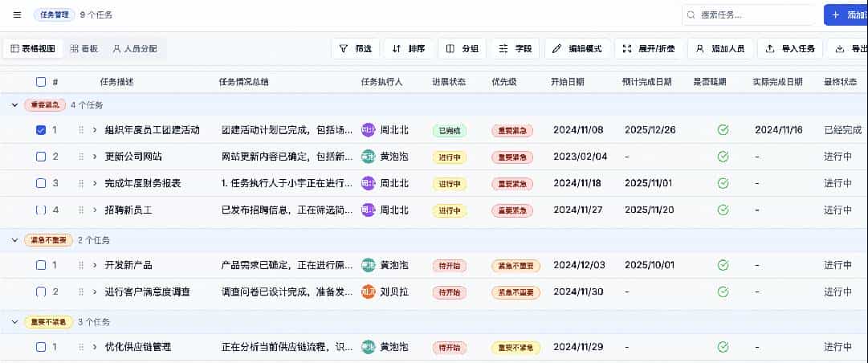868x363 pixels.
Task: Click the blue add task button
Action: tap(846, 15)
